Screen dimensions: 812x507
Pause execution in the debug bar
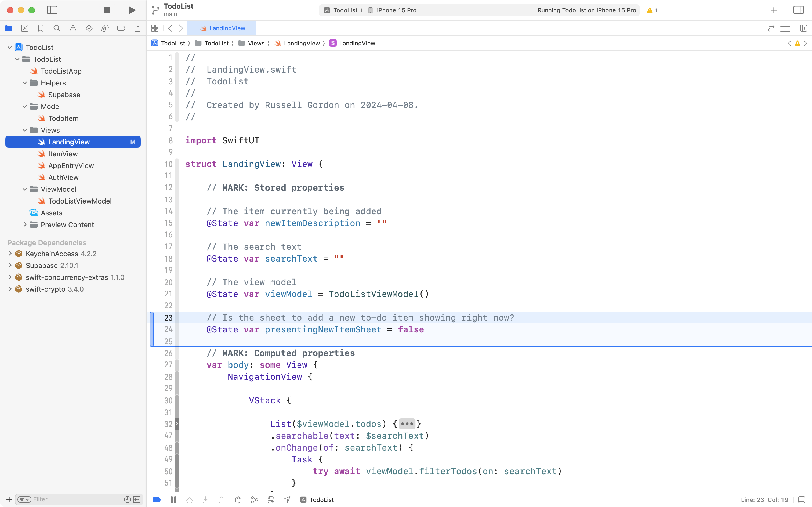coord(174,499)
